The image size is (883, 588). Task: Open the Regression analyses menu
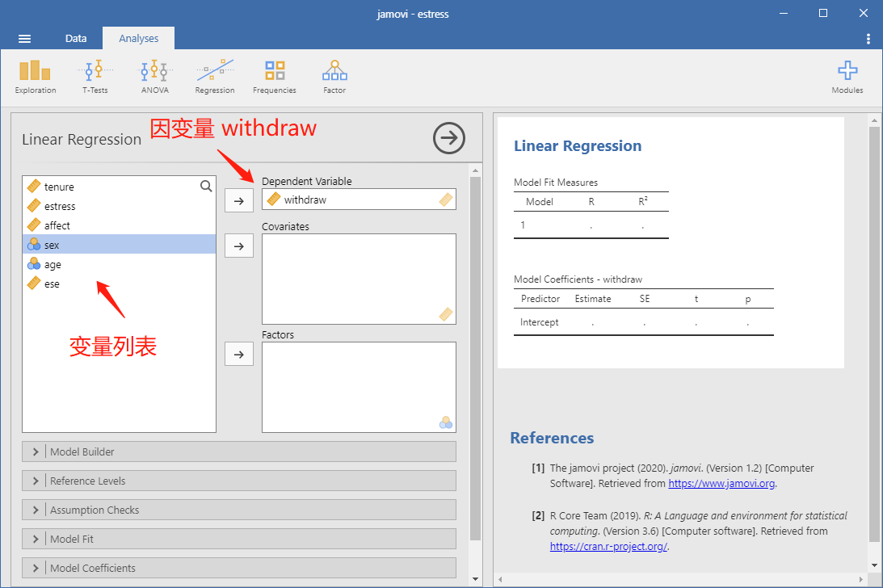tap(215, 78)
